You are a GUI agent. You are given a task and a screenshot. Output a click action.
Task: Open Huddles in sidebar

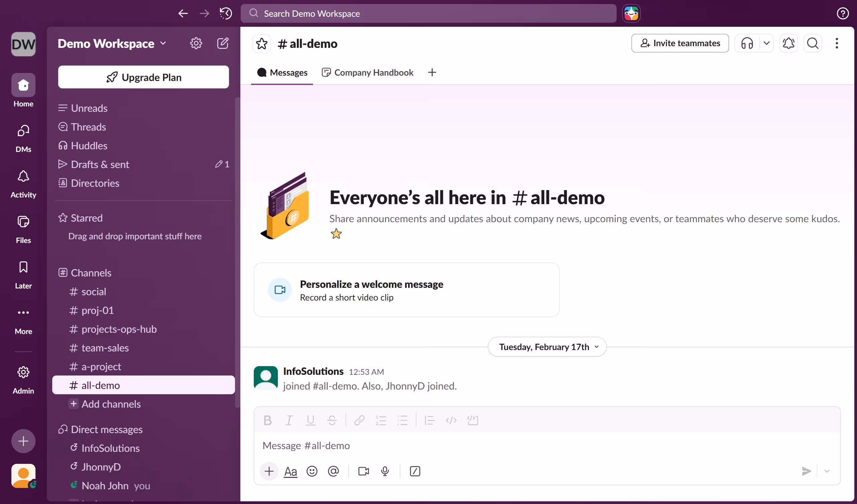[x=144, y=146]
